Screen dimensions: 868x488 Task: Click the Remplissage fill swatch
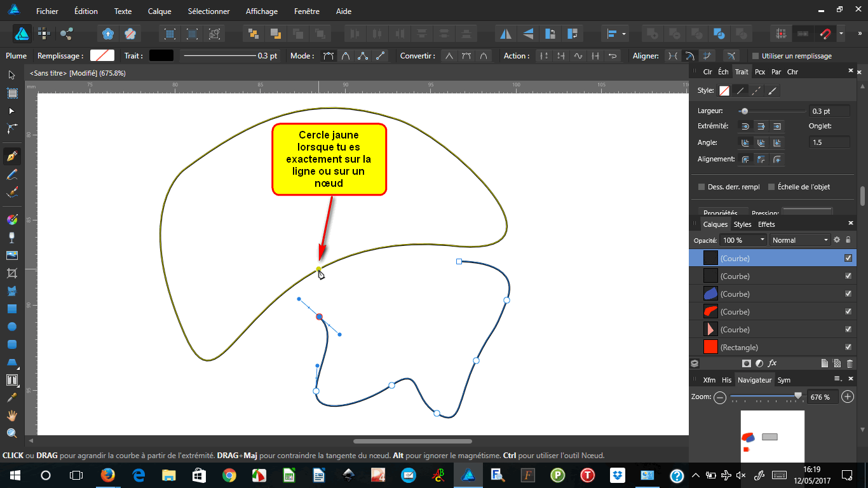(x=102, y=56)
